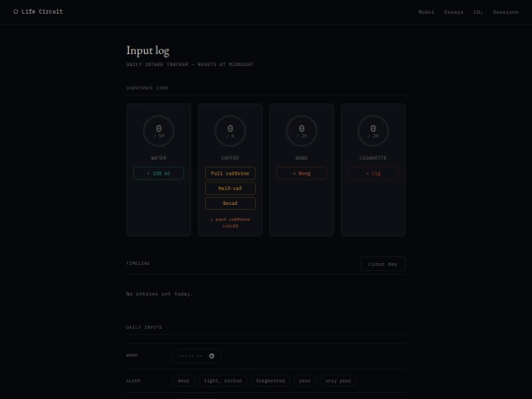Click the Coffee progress ring

pyautogui.click(x=230, y=131)
